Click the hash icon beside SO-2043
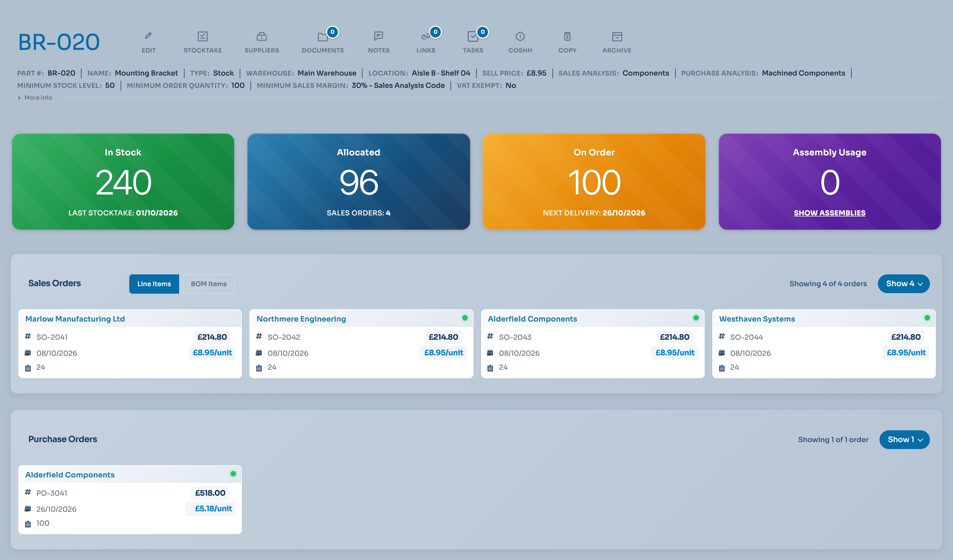953x560 pixels. [490, 336]
